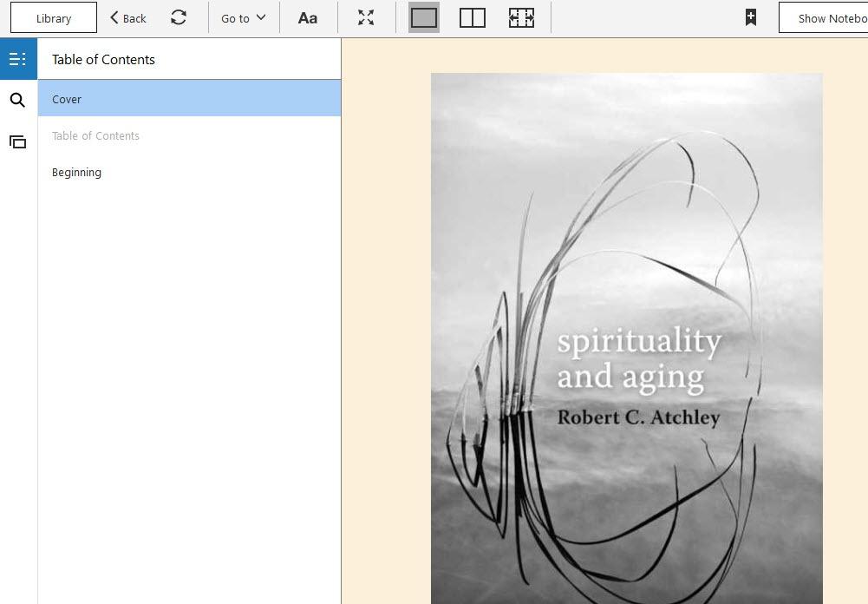Click the author name Robert C. Atchley
This screenshot has width=868, height=604.
pyautogui.click(x=638, y=417)
